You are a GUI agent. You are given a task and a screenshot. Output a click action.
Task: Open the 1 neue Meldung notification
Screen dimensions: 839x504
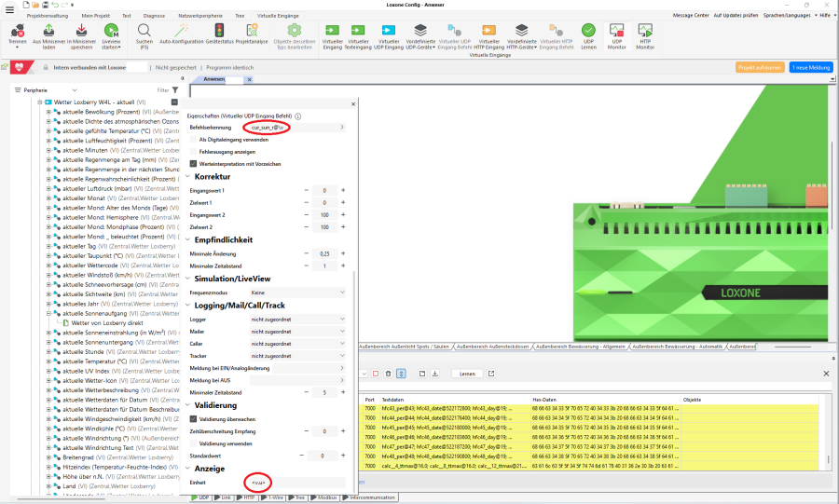pyautogui.click(x=811, y=67)
